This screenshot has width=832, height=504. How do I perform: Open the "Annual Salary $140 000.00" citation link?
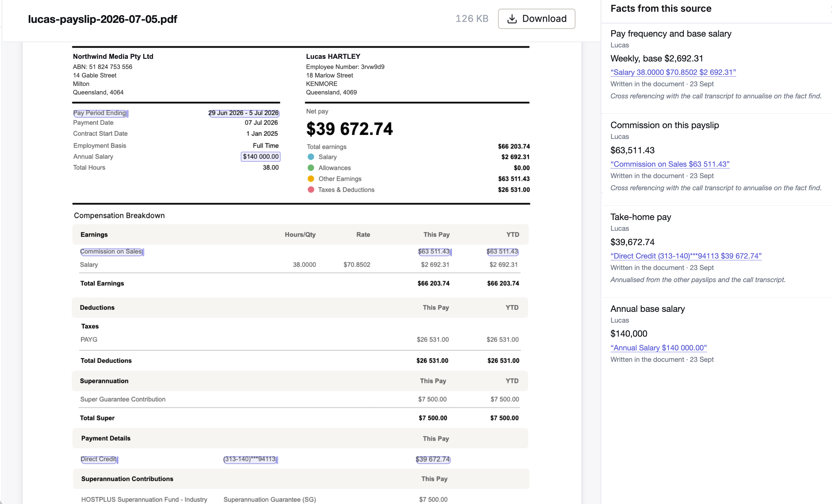point(658,348)
